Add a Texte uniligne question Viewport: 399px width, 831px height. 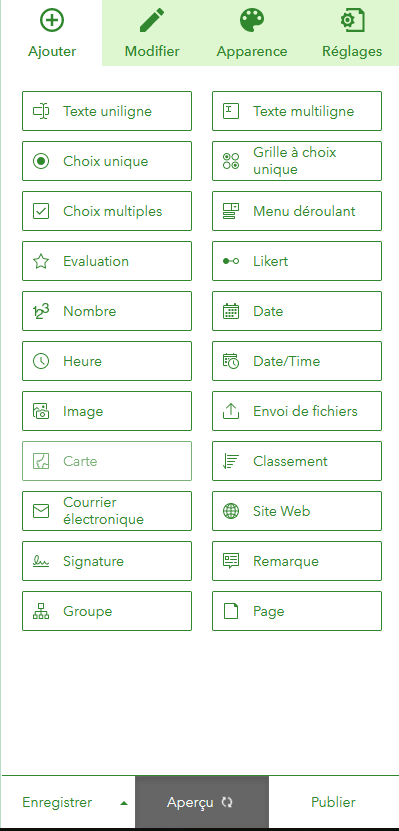pyautogui.click(x=107, y=111)
